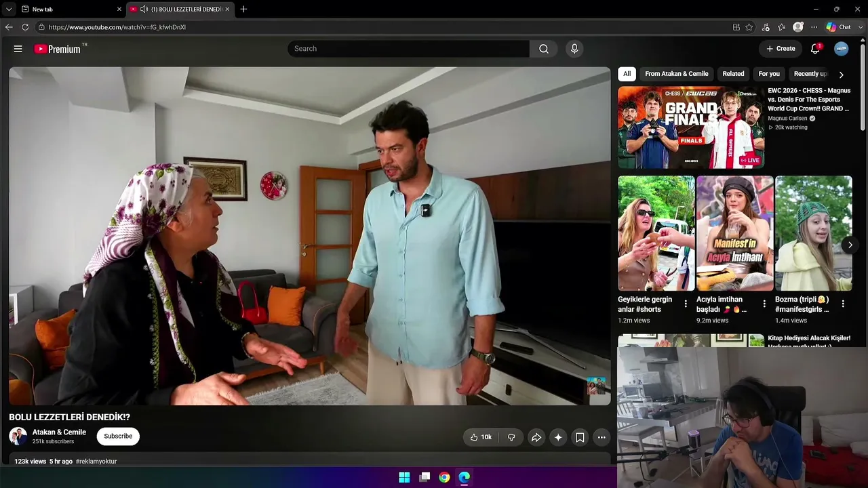Open the browser split screen icon

(736, 27)
